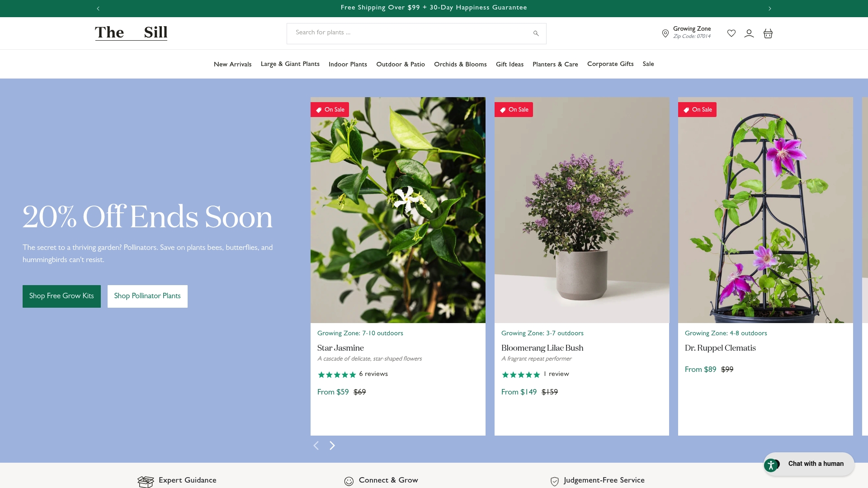This screenshot has width=868, height=488.
Task: Click the Shop Free Grow Kits button
Action: click(61, 296)
